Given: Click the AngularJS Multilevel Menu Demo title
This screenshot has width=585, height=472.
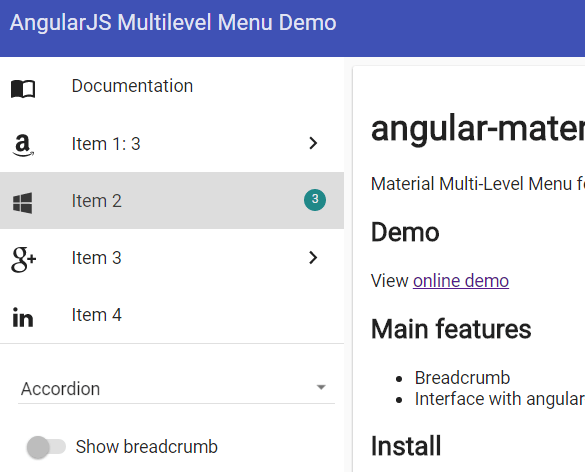Looking at the screenshot, I should [173, 22].
